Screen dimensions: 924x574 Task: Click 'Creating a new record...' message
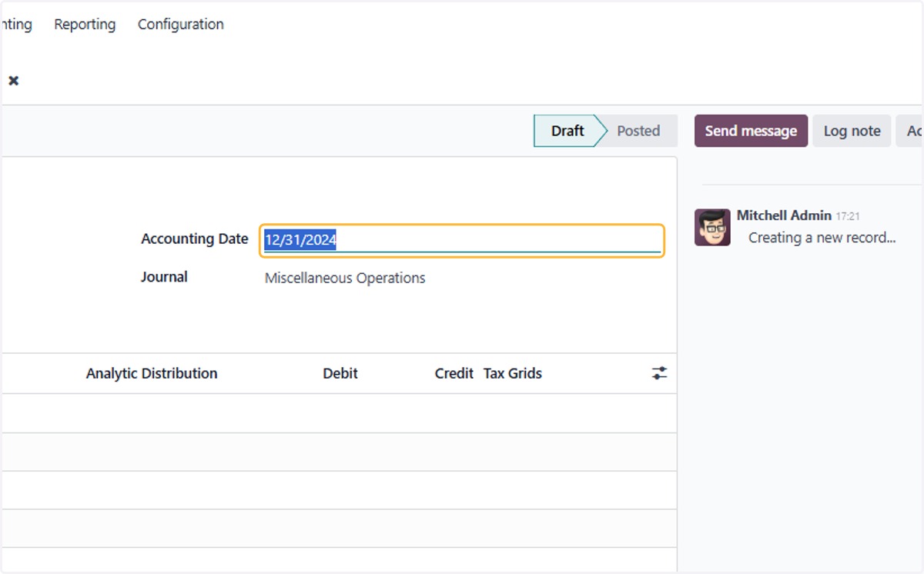click(x=822, y=238)
